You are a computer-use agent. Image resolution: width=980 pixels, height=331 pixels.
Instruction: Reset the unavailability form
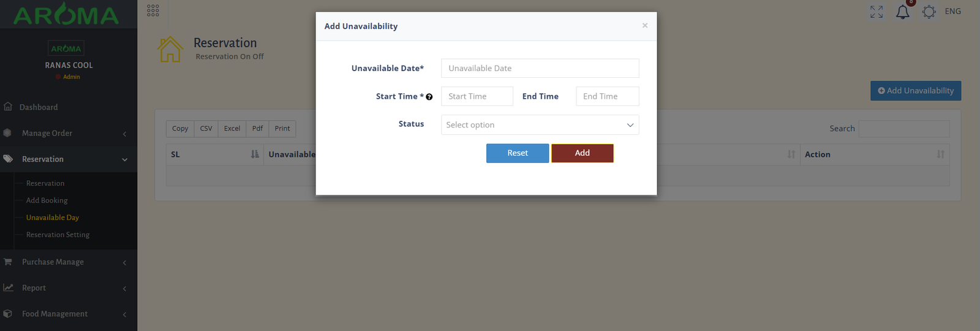coord(518,153)
